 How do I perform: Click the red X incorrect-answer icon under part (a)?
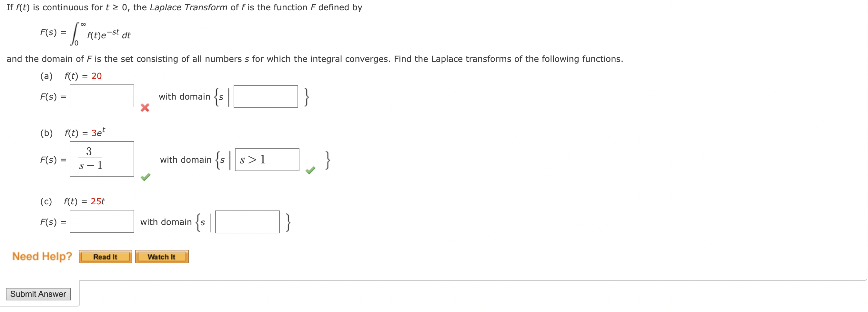click(144, 108)
